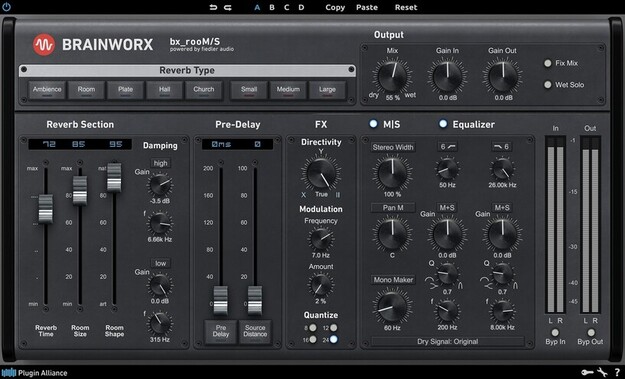Image resolution: width=625 pixels, height=379 pixels.
Task: Enable Wet Solo
Action: point(548,84)
